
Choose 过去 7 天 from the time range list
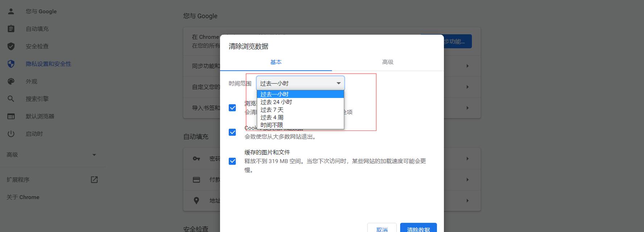(300, 109)
